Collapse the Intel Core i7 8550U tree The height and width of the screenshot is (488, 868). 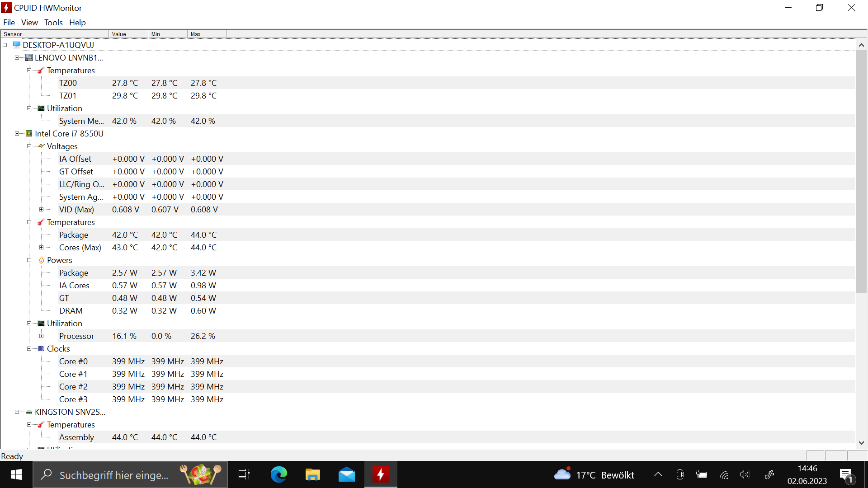coord(17,134)
